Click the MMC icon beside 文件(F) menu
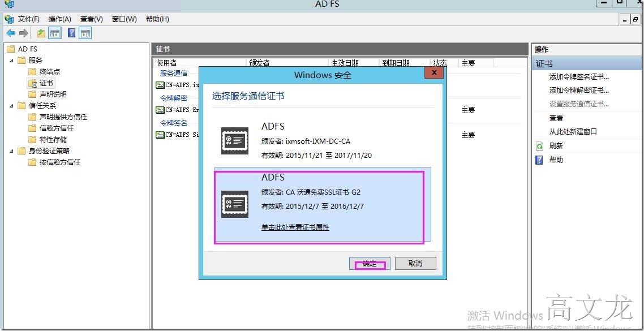 pos(9,19)
